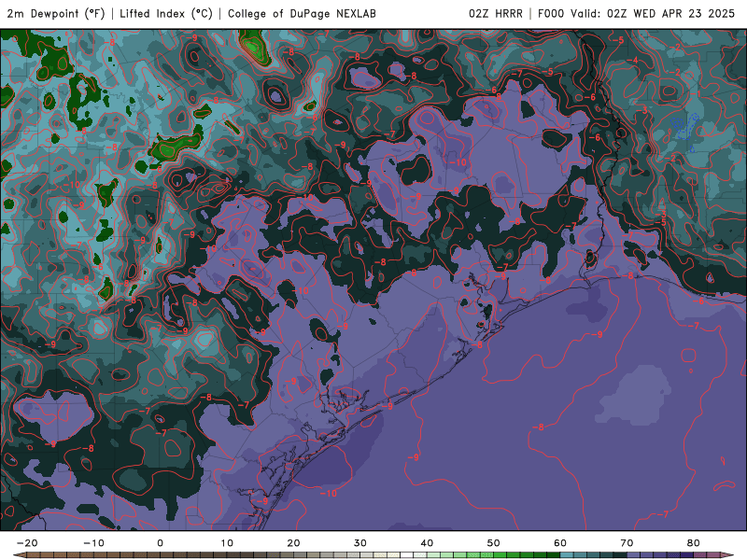Click the '20' color scale label

click(x=293, y=543)
